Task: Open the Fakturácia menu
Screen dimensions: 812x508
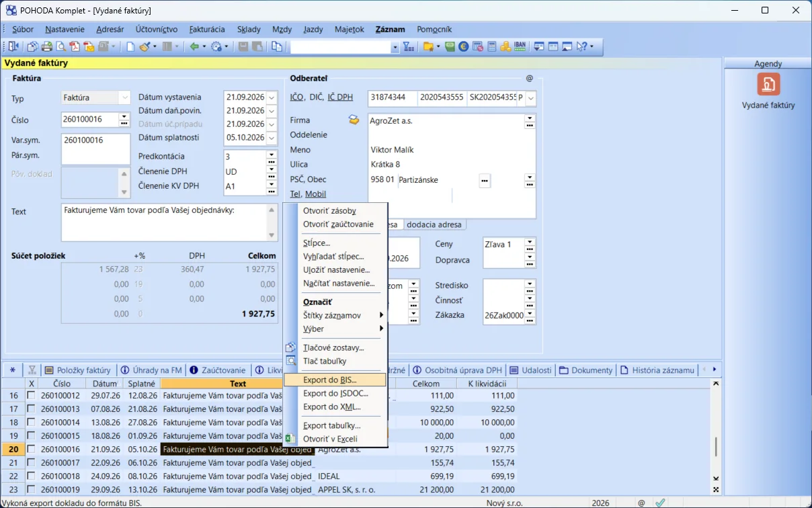Action: tap(207, 30)
